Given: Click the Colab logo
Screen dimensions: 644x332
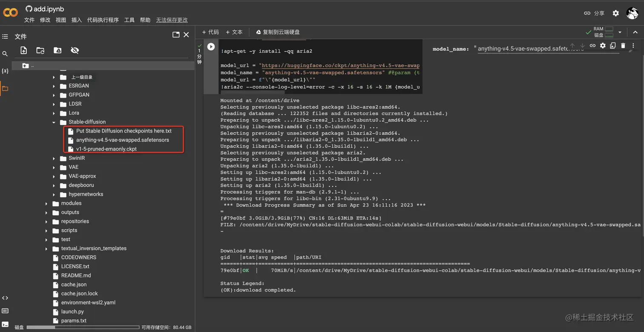Looking at the screenshot, I should [x=11, y=13].
